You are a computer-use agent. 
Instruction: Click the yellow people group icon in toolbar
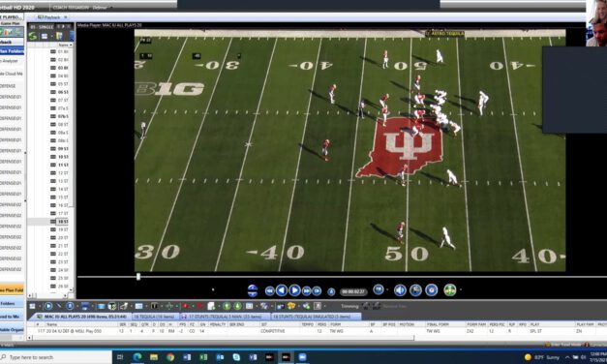(x=291, y=306)
